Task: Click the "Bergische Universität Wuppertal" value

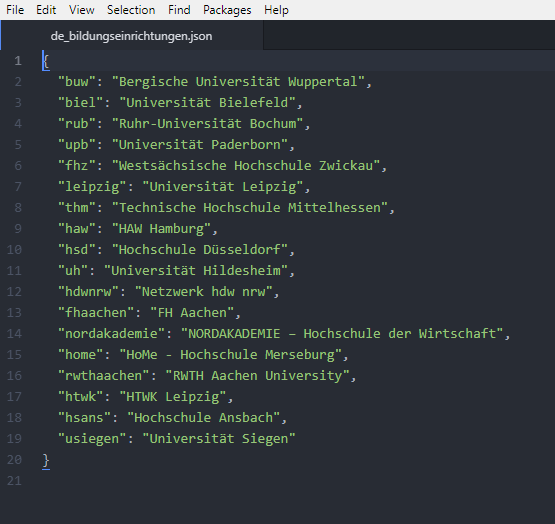Action: (238, 82)
